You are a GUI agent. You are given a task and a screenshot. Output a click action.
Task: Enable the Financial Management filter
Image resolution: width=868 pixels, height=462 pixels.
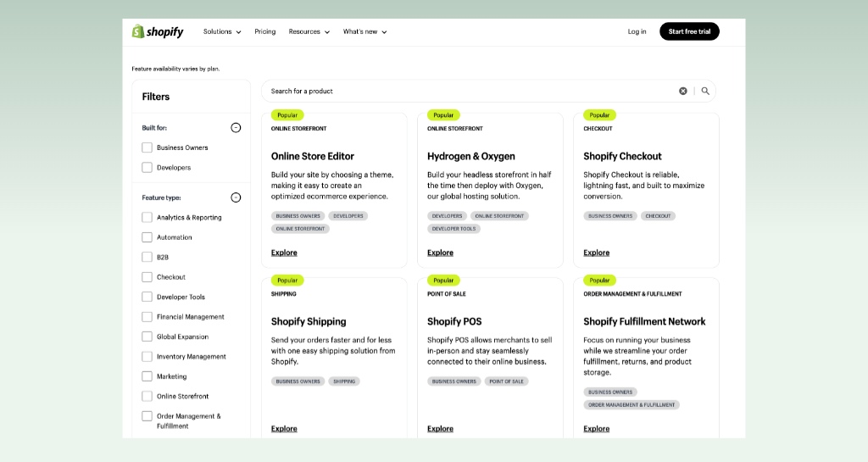point(147,317)
